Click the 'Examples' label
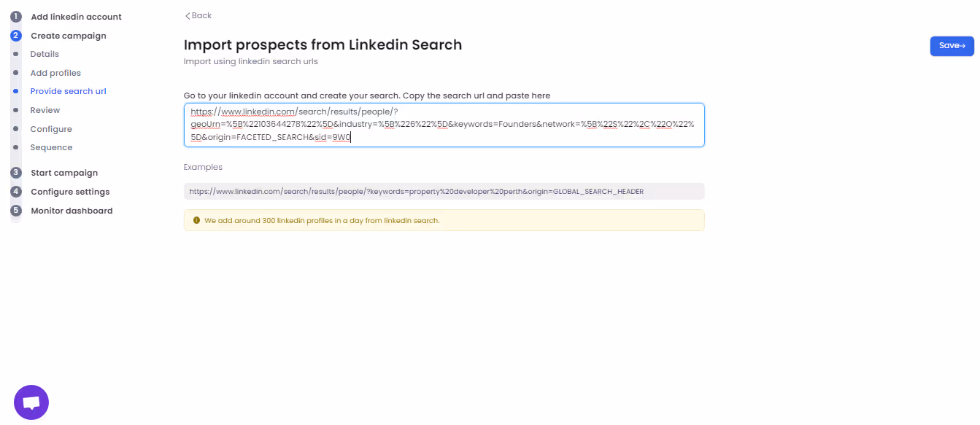 pyautogui.click(x=203, y=167)
